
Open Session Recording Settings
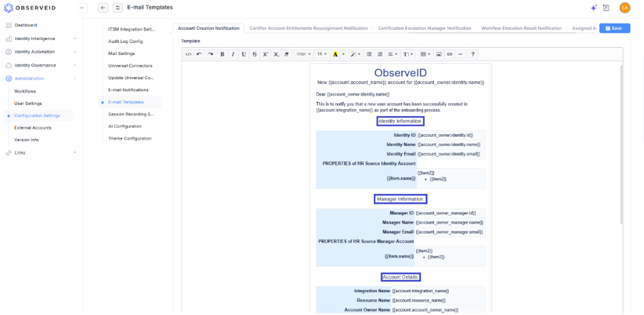(130, 114)
